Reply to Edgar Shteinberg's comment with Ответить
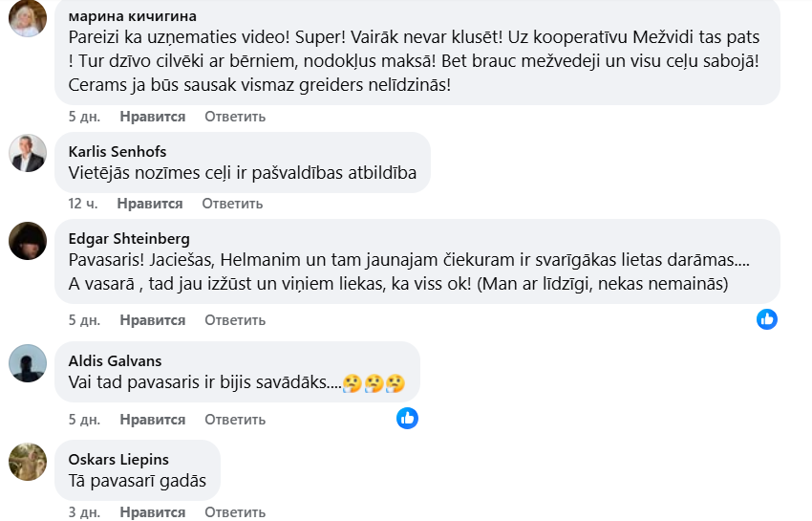 point(234,319)
